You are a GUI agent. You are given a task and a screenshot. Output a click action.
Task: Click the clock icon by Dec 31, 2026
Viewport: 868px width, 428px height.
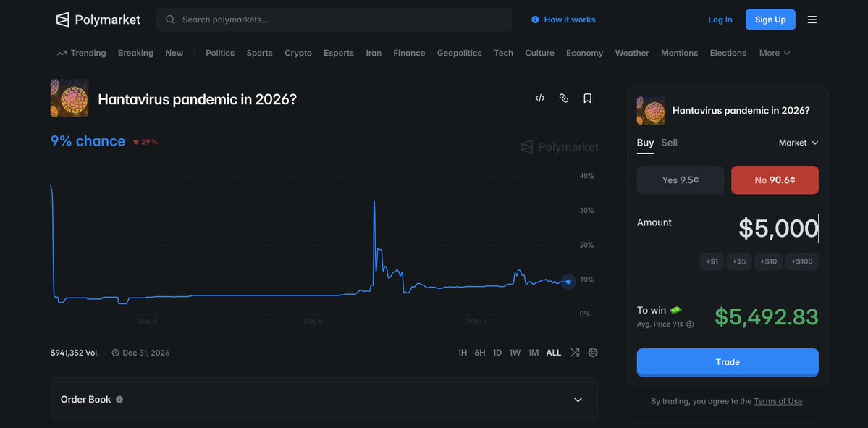pos(115,353)
